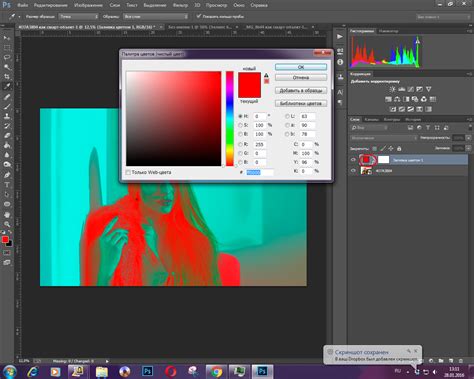Screen dimensions: 474x379
Task: Open the sample layers dropdown in options bar
Action: click(156, 16)
